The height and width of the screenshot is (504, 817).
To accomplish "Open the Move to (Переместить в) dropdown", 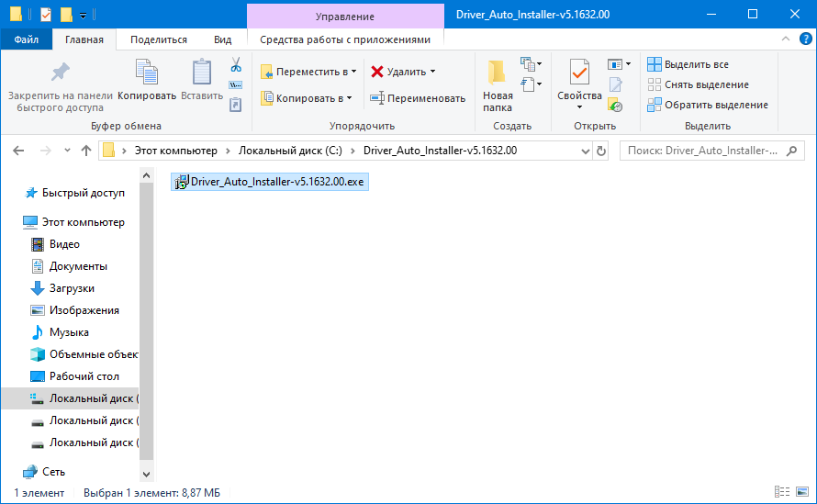I will [x=308, y=72].
